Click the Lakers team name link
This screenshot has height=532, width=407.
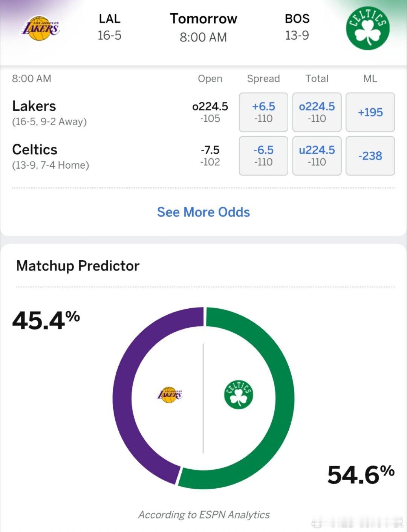coord(35,106)
